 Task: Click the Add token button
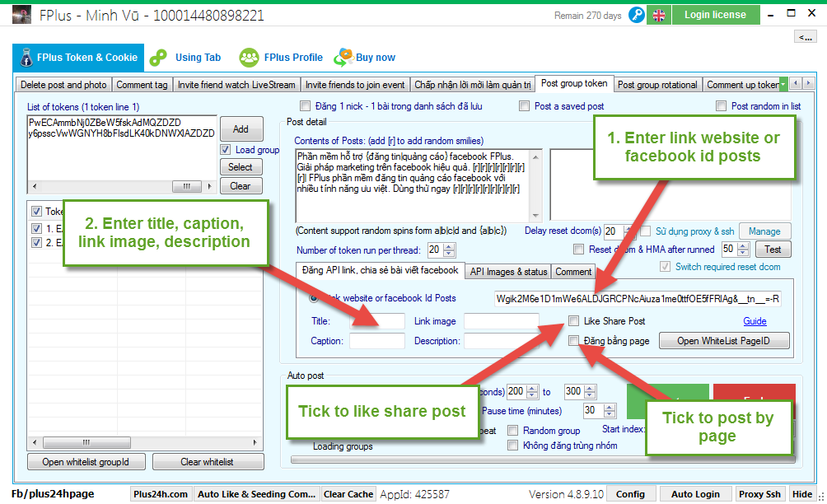(241, 129)
